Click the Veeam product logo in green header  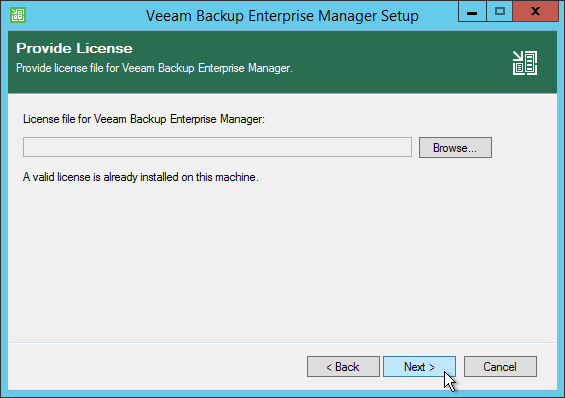(525, 63)
